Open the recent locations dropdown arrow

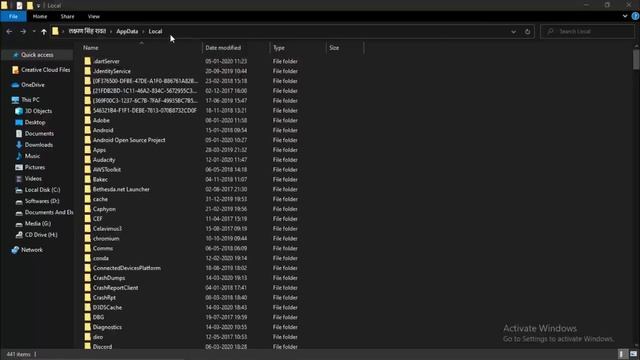[x=34, y=31]
